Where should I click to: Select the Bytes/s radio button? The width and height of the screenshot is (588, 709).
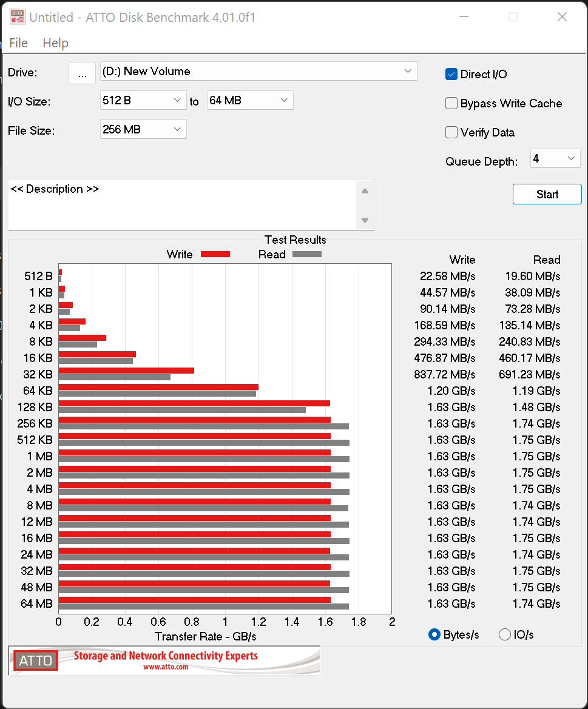(x=434, y=634)
